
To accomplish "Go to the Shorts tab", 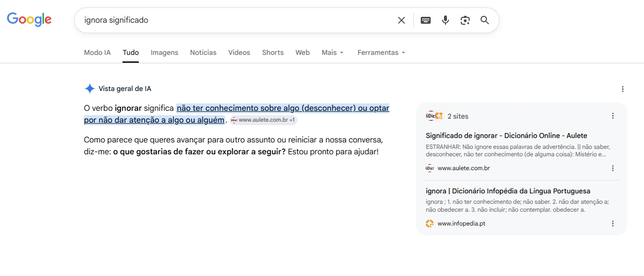I will [x=273, y=52].
